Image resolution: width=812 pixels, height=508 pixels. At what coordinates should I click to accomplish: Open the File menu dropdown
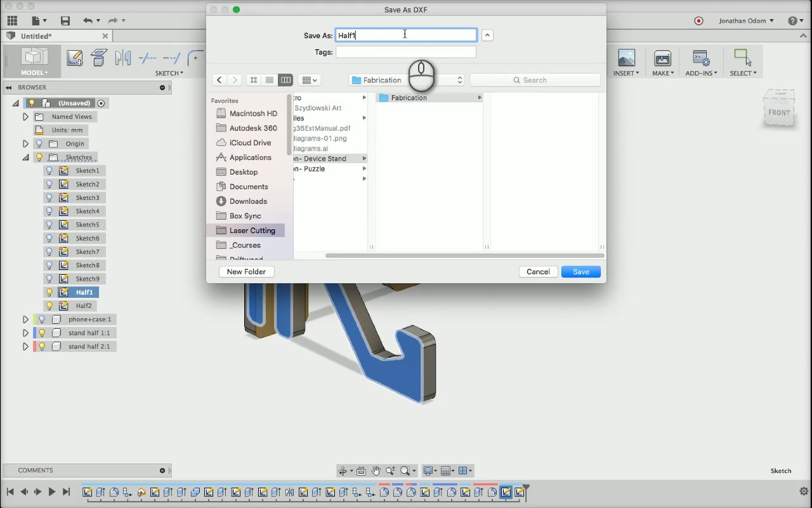pyautogui.click(x=38, y=21)
